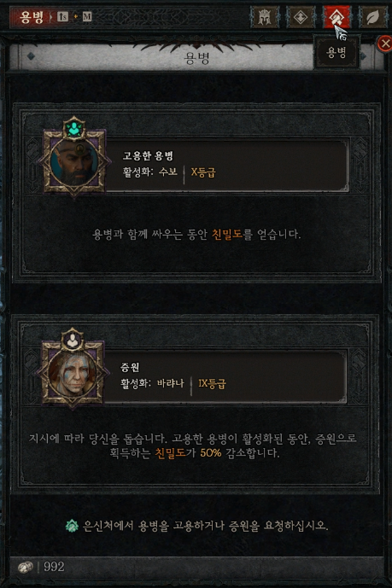The width and height of the screenshot is (392, 588).
Task: Switch to the leaf season tab icon
Action: (x=372, y=17)
